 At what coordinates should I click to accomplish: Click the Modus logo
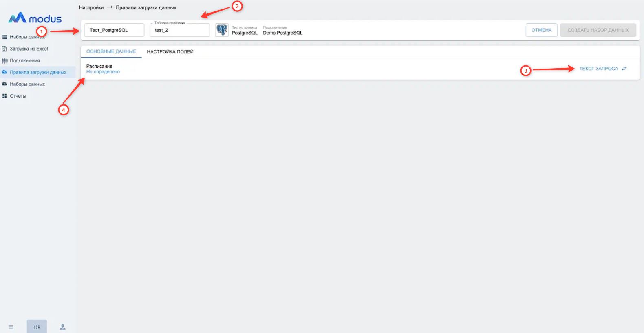coord(35,18)
